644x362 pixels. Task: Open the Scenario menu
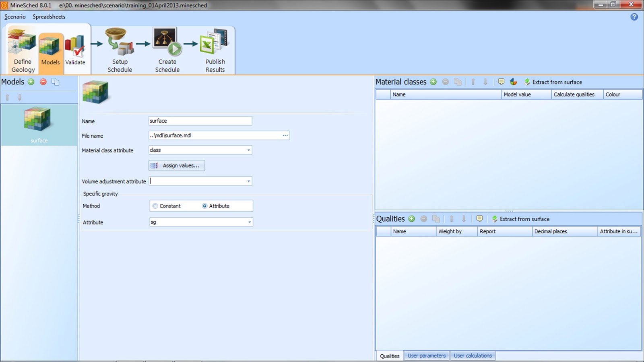click(x=14, y=17)
